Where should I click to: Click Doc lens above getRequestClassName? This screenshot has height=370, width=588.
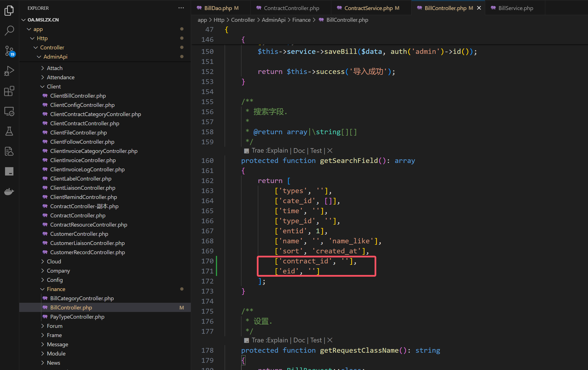coord(299,340)
